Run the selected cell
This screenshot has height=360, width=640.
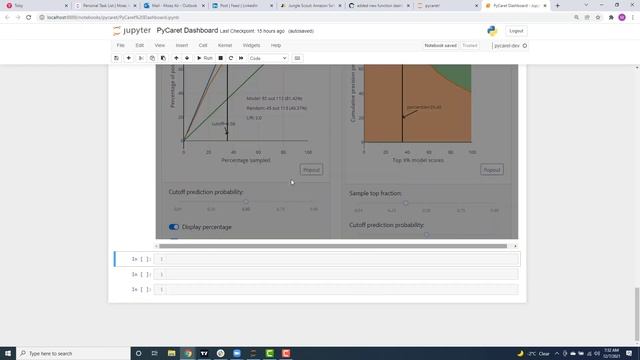tap(205, 58)
